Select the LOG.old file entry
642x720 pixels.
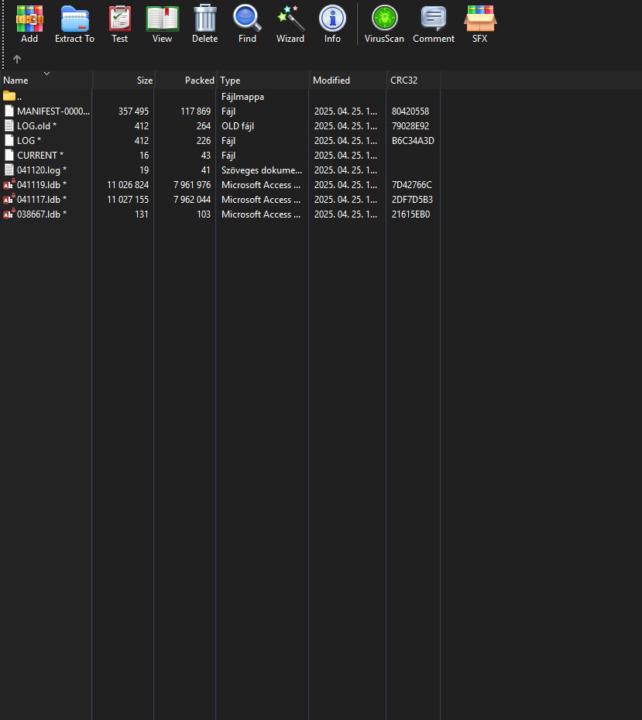36,126
